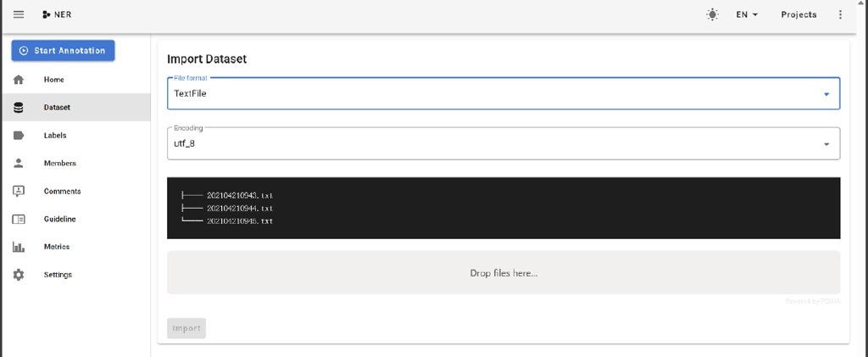This screenshot has width=868, height=357.
Task: Click the Members person icon
Action: [19, 164]
